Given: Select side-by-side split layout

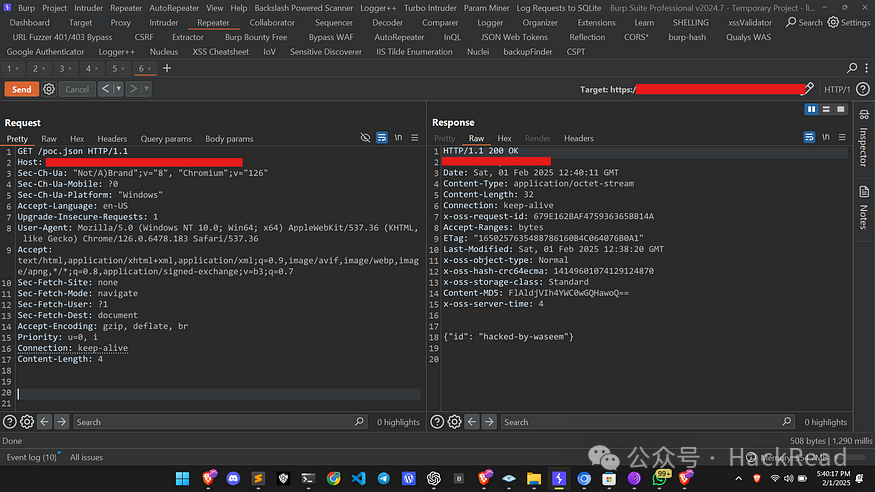Looking at the screenshot, I should (811, 109).
